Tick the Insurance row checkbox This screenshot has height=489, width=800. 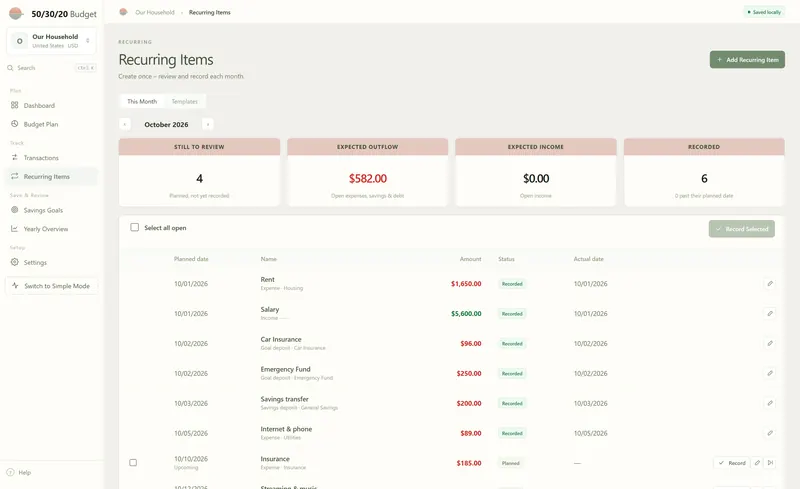click(x=133, y=462)
